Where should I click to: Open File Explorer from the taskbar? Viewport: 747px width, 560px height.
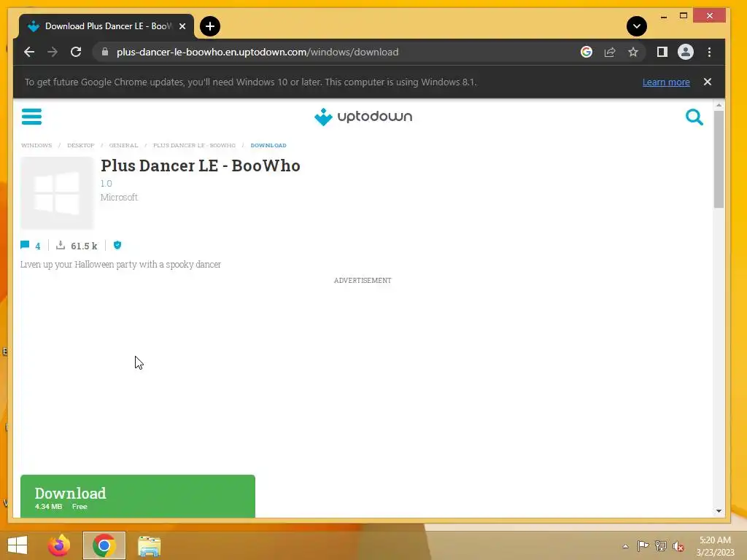click(x=149, y=545)
